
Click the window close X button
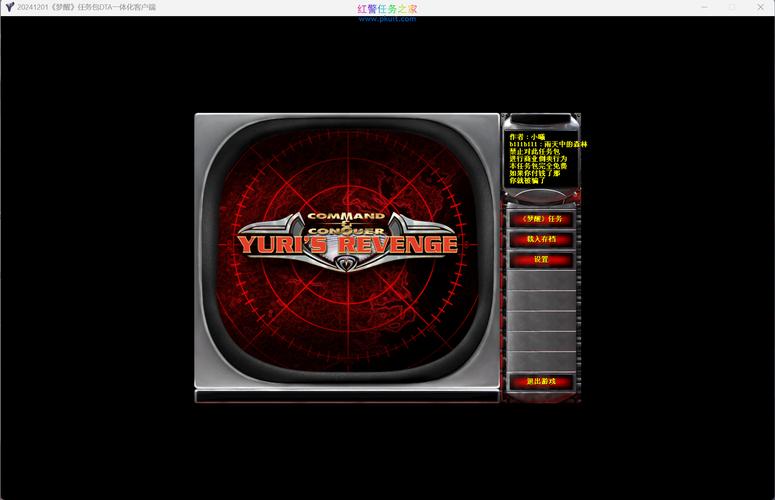click(760, 7)
